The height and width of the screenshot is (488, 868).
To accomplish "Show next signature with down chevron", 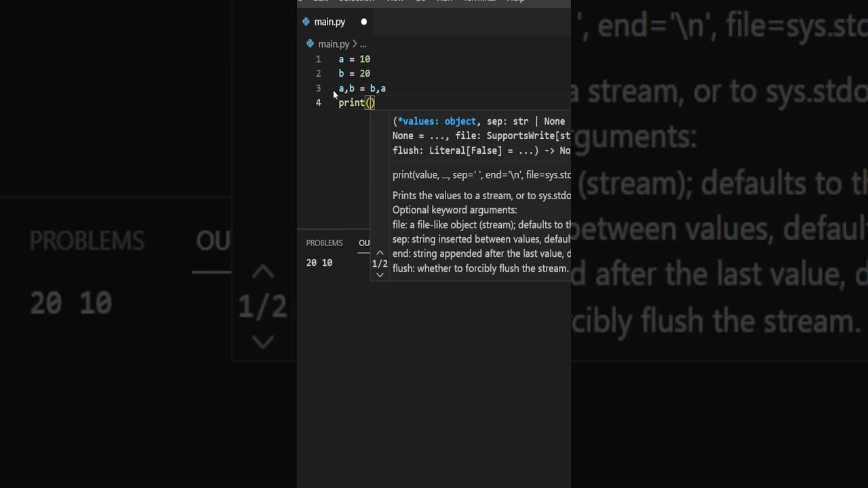I will point(380,275).
